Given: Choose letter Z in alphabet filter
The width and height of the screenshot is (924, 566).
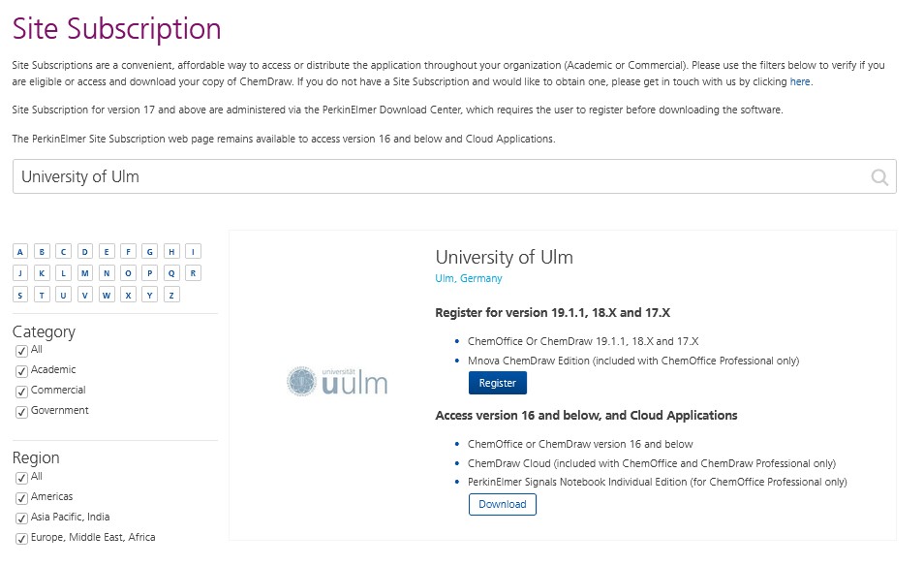Looking at the screenshot, I should (x=171, y=295).
